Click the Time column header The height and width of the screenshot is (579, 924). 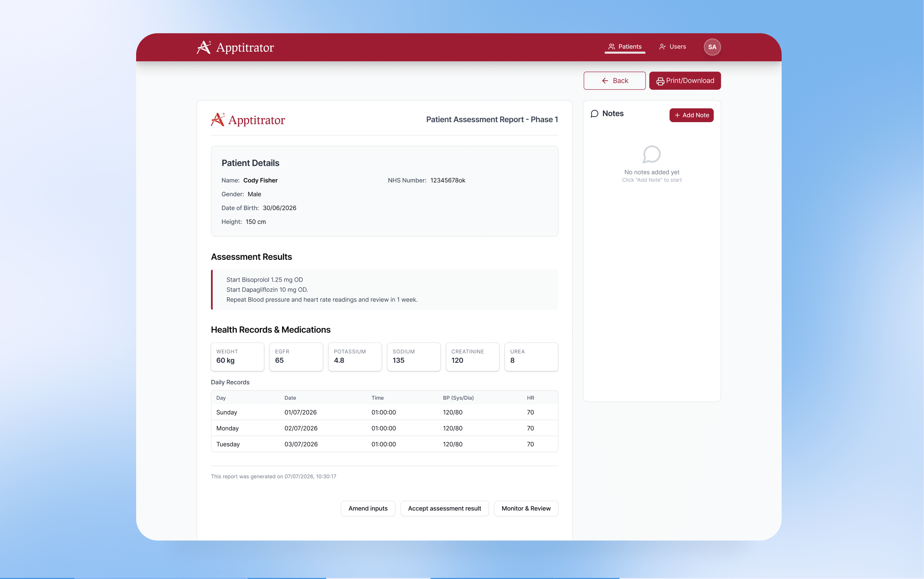[x=377, y=398]
